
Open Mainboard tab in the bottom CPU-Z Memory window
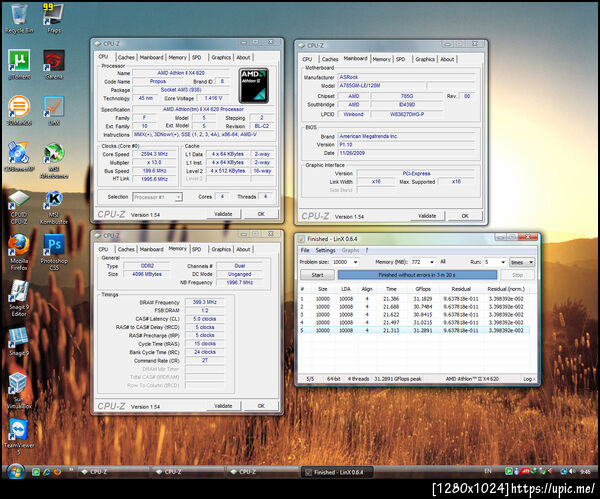pos(151,249)
